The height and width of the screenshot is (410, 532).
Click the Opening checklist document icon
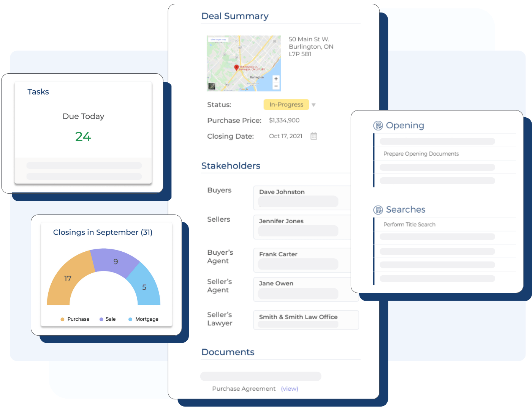point(378,125)
